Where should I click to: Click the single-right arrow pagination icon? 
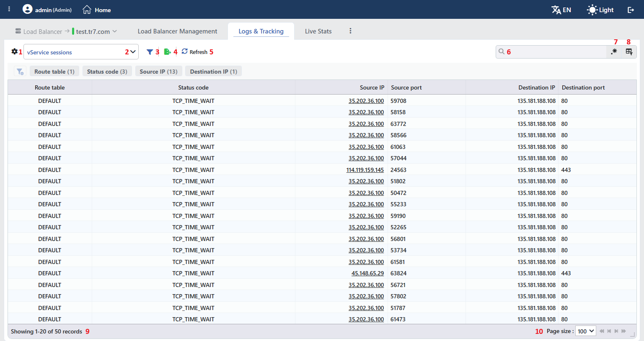pos(616,331)
